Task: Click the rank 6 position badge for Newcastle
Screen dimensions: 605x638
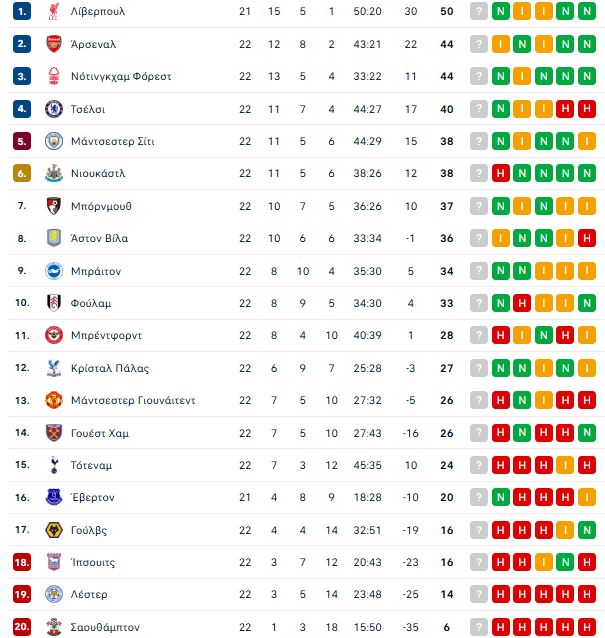Action: click(x=22, y=173)
